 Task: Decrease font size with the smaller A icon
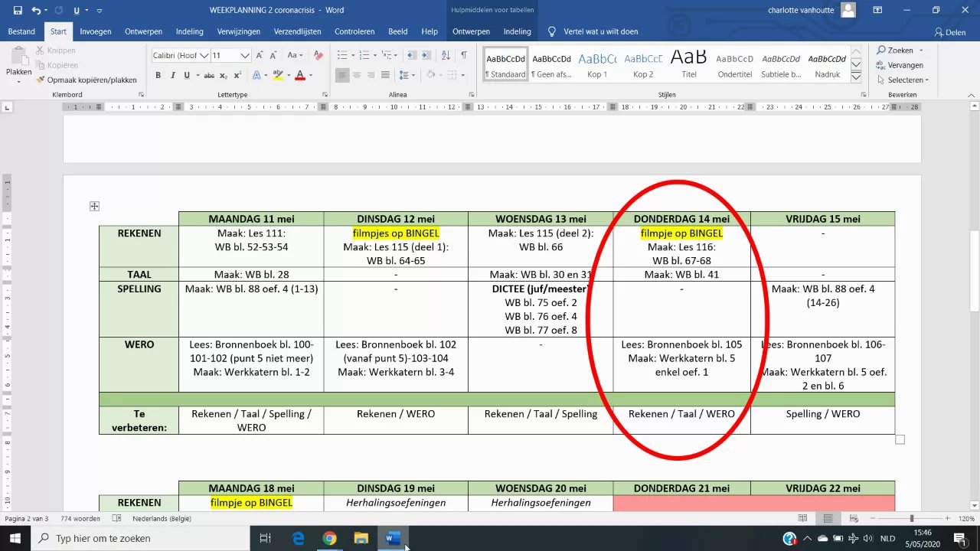273,56
